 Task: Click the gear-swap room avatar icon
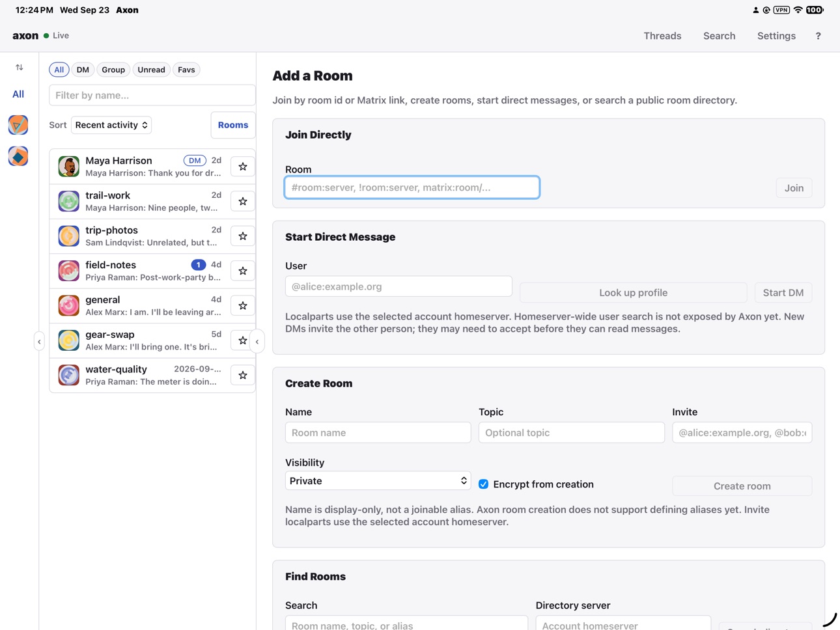click(69, 340)
